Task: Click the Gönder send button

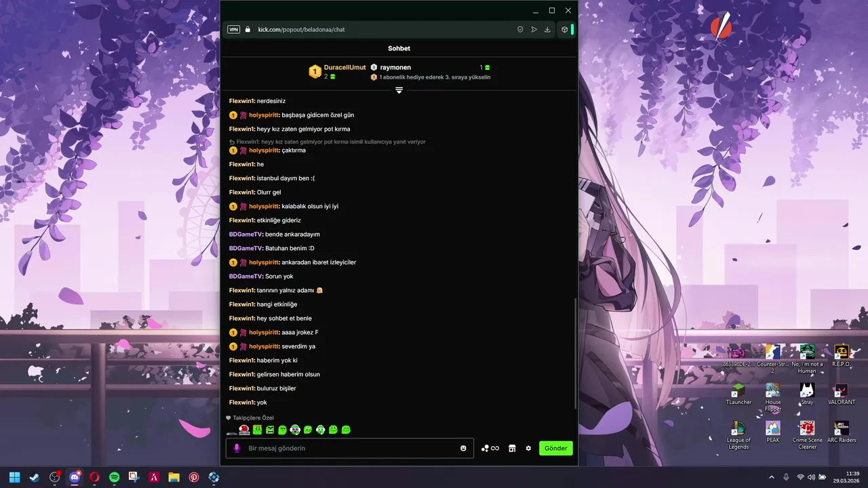Action: (x=556, y=448)
